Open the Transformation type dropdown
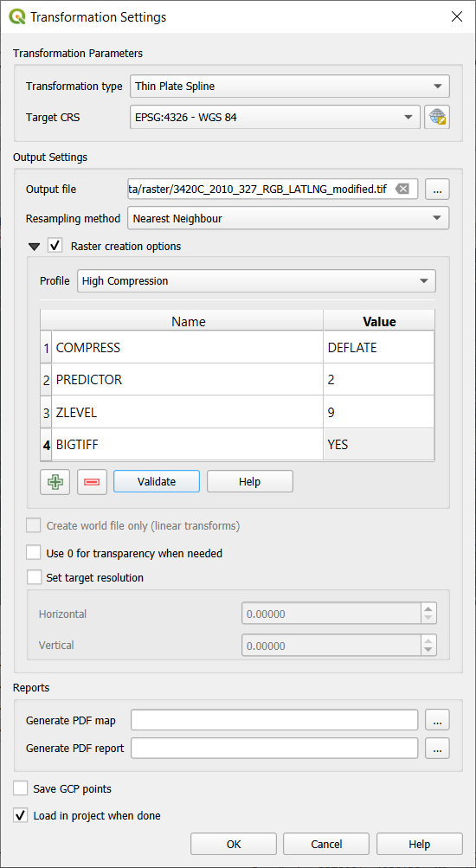This screenshot has height=868, width=476. 289,87
